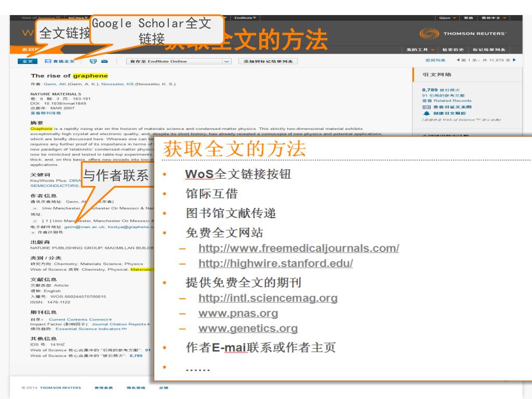This screenshot has width=532, height=399.
Task: Open the Qijun account dropdown
Action: (447, 18)
